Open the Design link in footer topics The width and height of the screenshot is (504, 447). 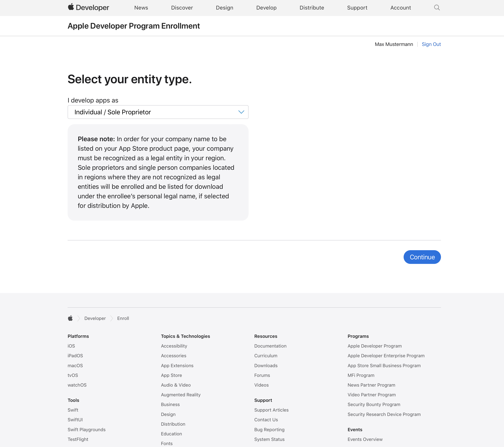pyautogui.click(x=168, y=414)
